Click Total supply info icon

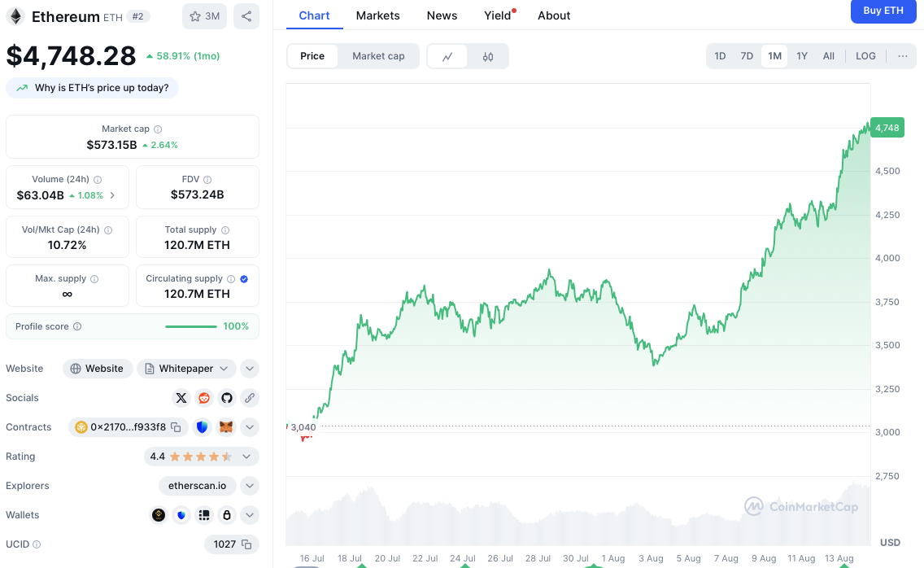(225, 230)
